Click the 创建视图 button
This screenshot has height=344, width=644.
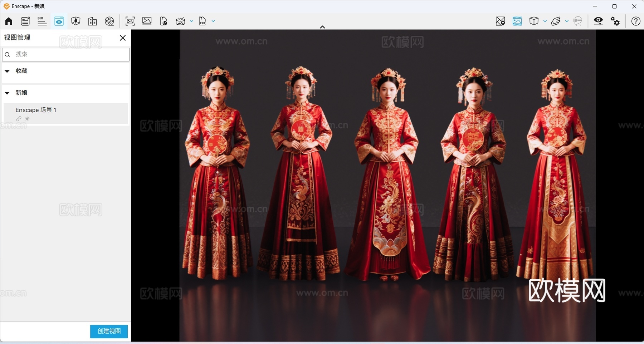(x=109, y=331)
